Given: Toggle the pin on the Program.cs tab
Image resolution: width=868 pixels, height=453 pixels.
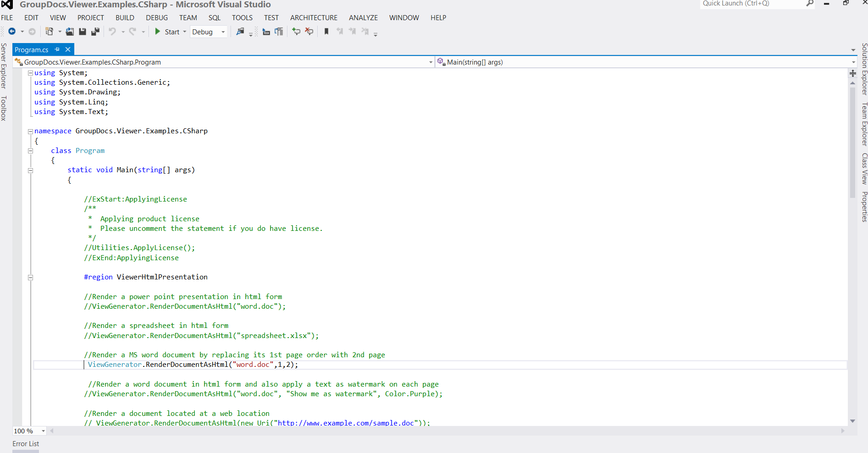Looking at the screenshot, I should point(57,49).
